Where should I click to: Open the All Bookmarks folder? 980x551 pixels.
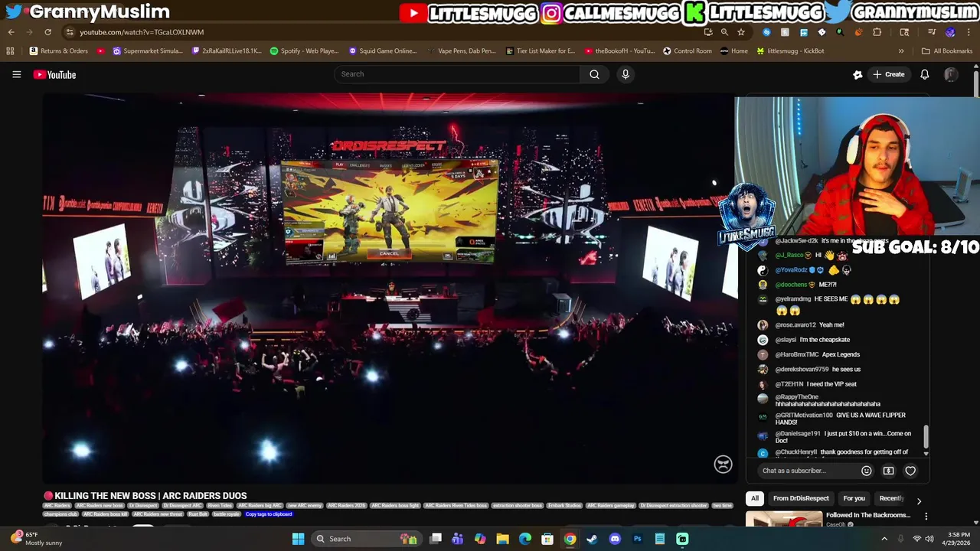[947, 51]
